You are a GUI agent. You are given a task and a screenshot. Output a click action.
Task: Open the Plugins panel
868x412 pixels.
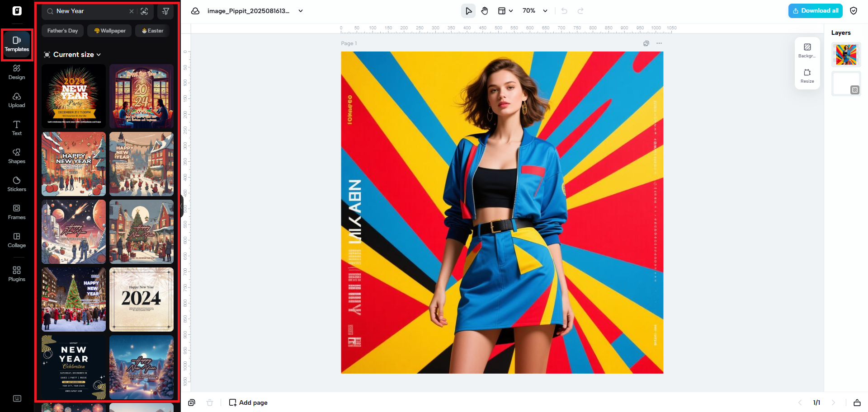pos(16,274)
